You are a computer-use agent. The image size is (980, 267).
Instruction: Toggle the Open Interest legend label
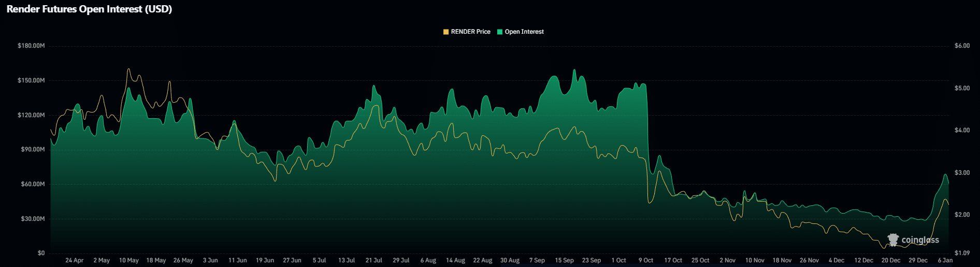point(524,32)
